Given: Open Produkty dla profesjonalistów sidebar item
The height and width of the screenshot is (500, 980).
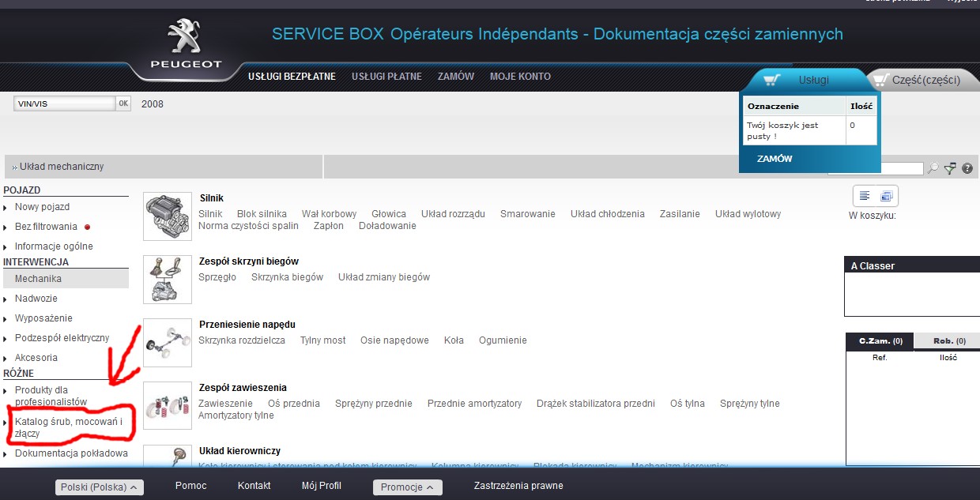Looking at the screenshot, I should (51, 396).
